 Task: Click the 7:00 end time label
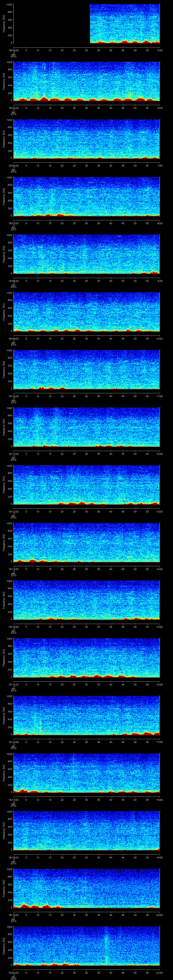coord(160,166)
